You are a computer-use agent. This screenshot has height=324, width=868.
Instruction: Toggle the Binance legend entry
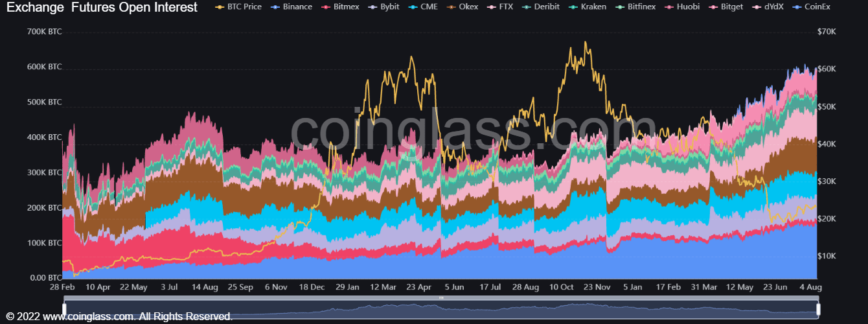click(290, 7)
